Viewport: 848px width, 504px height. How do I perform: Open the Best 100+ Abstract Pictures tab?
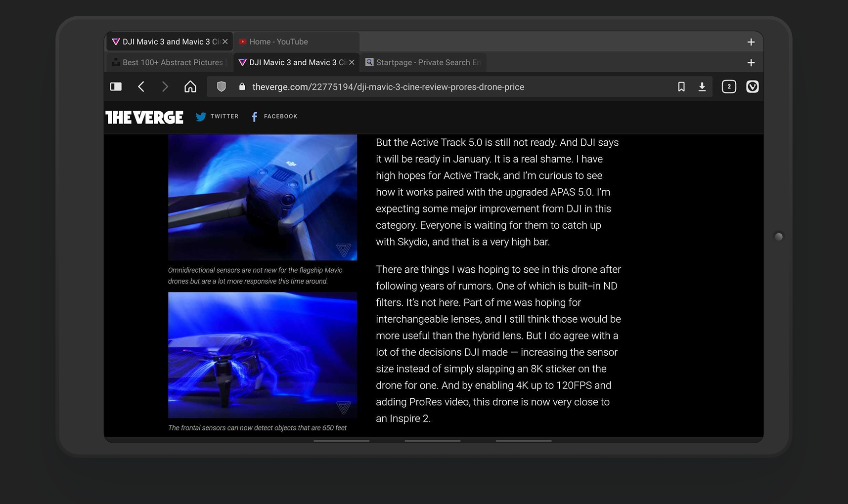click(x=169, y=62)
